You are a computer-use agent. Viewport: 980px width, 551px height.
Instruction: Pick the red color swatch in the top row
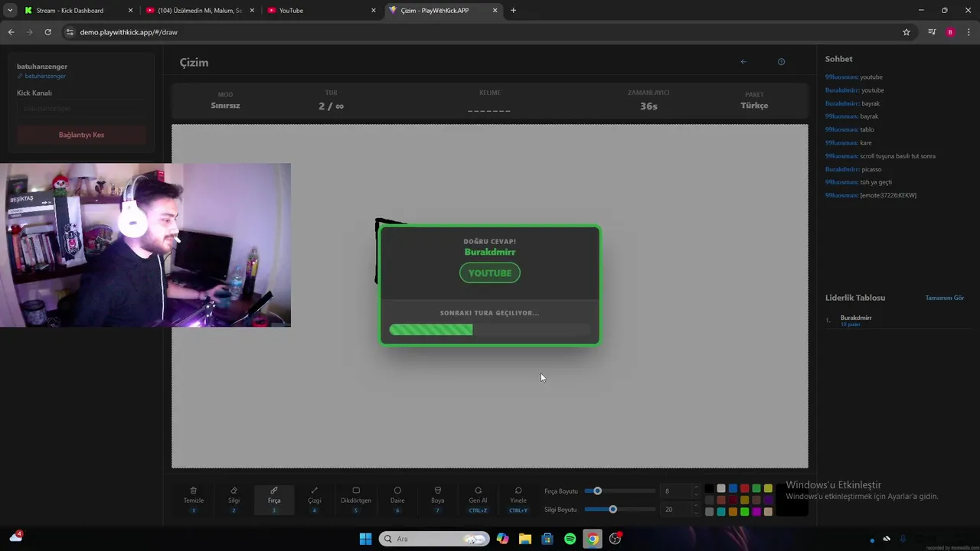coord(744,488)
